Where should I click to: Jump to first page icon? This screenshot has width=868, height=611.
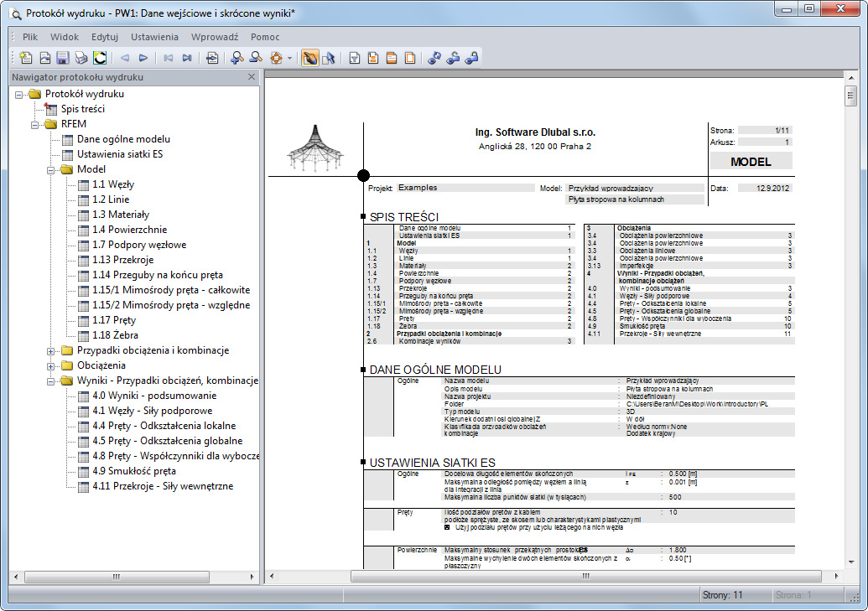(169, 58)
